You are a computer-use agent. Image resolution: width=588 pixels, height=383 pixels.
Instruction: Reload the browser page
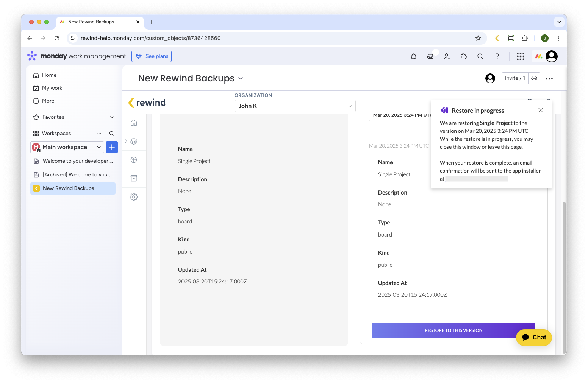(x=57, y=38)
